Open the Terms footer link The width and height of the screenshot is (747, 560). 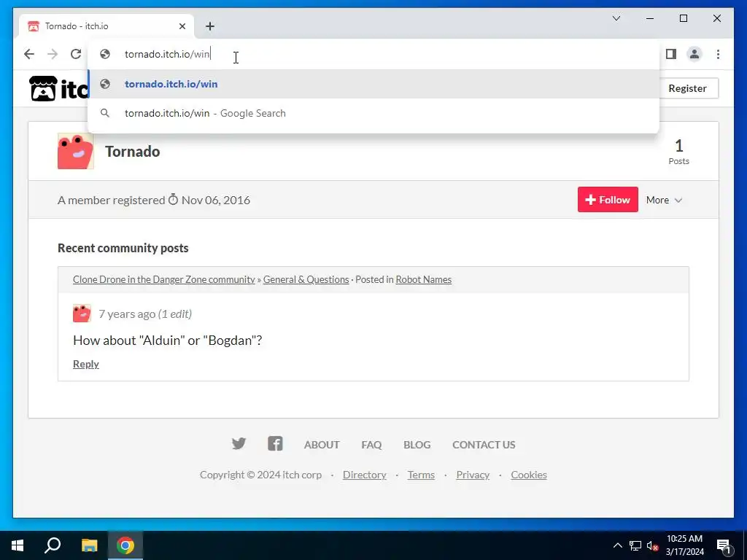421,475
